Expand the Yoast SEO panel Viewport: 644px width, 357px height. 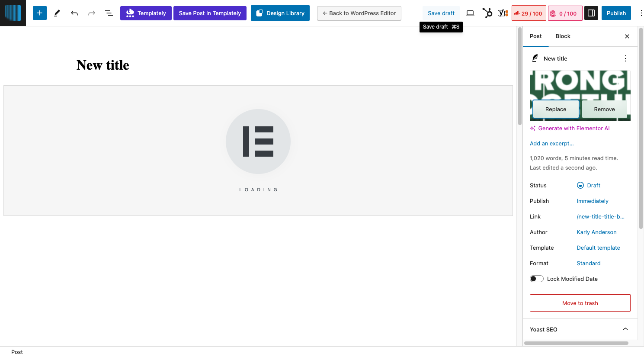coord(580,329)
